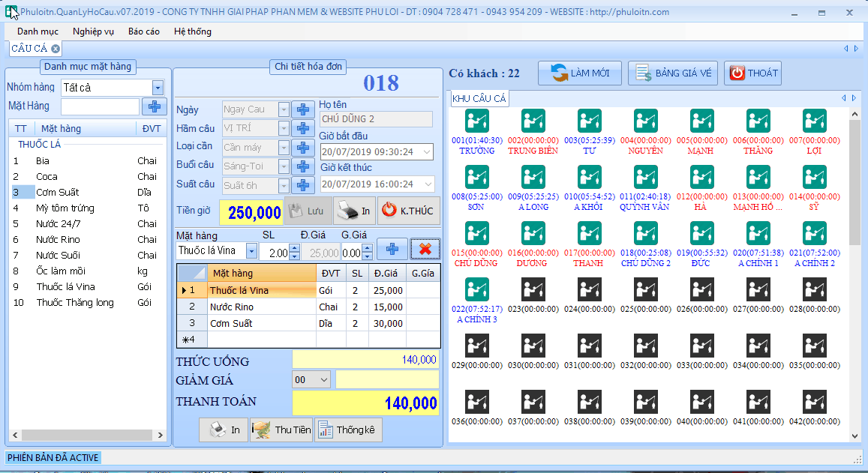This screenshot has height=473, width=868.
Task: Select fishing spot 004 NGUYÊN icon
Action: 645,121
